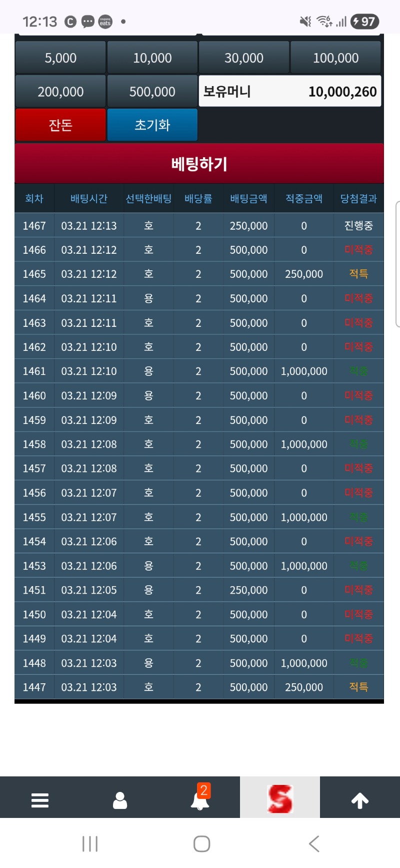This screenshot has height=868, width=400.
Task: Tap the scroll-to-top arrow icon
Action: pyautogui.click(x=360, y=800)
